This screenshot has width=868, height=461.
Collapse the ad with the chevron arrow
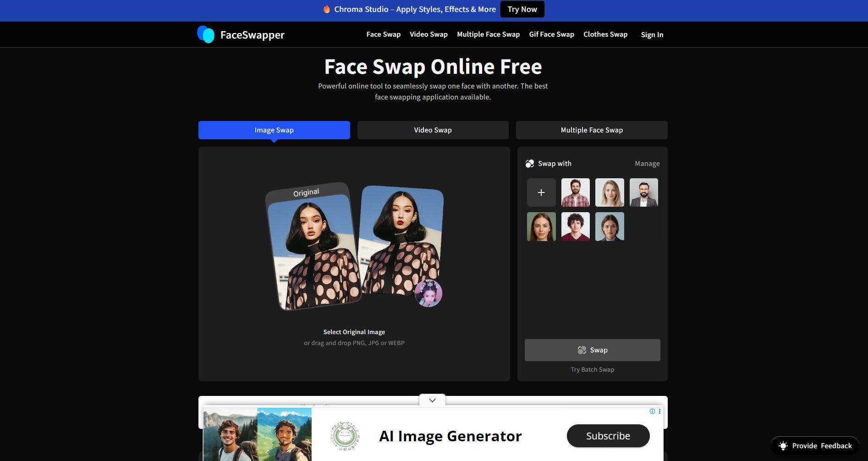click(432, 400)
